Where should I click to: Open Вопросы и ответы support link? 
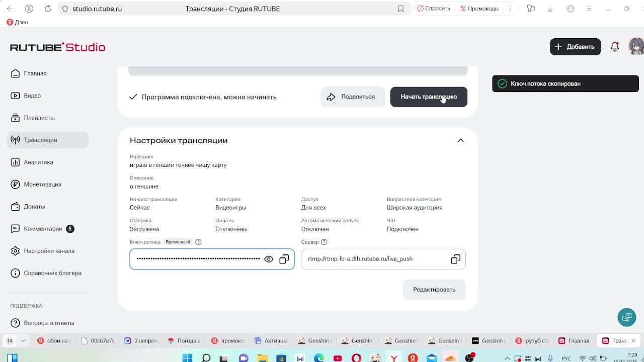(48, 323)
